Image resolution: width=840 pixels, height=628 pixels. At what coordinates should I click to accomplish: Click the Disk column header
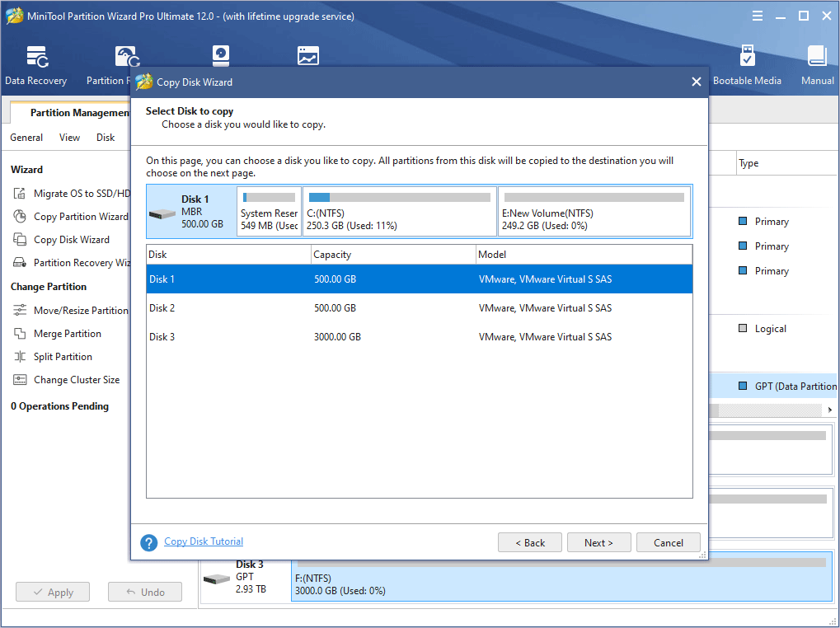point(228,255)
